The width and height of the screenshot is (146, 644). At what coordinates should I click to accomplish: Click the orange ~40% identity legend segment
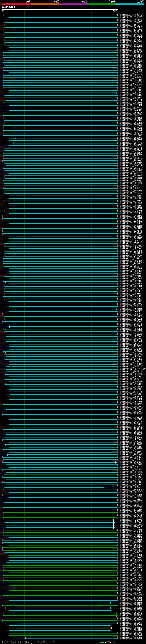point(45,4)
